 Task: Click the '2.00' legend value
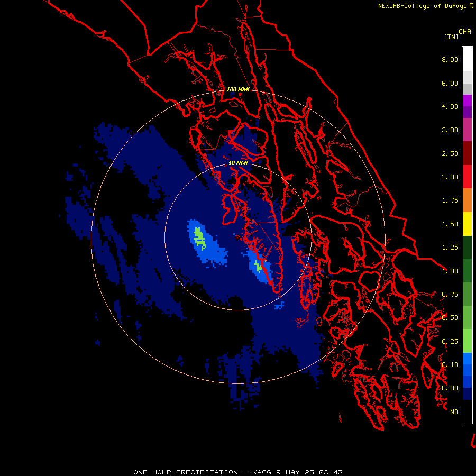450,177
